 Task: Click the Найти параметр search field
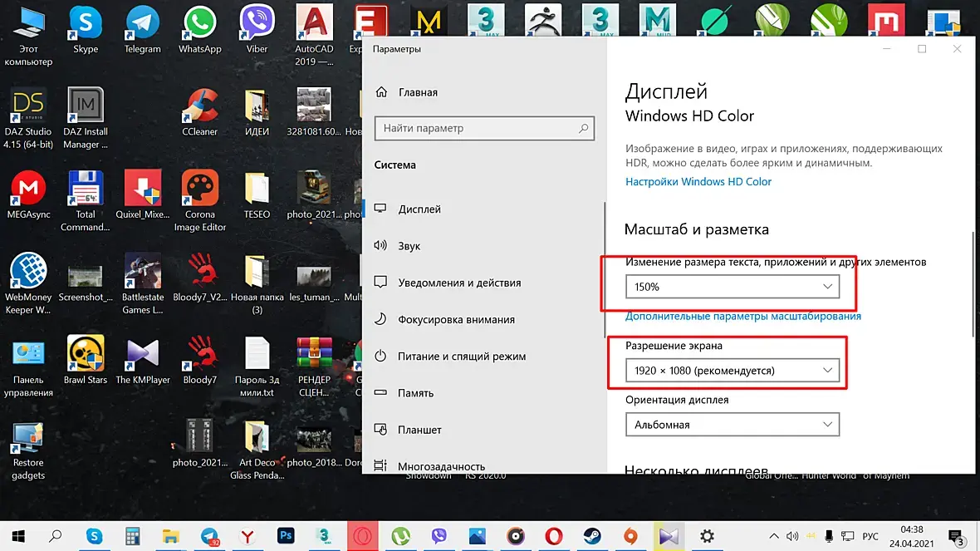coord(484,128)
